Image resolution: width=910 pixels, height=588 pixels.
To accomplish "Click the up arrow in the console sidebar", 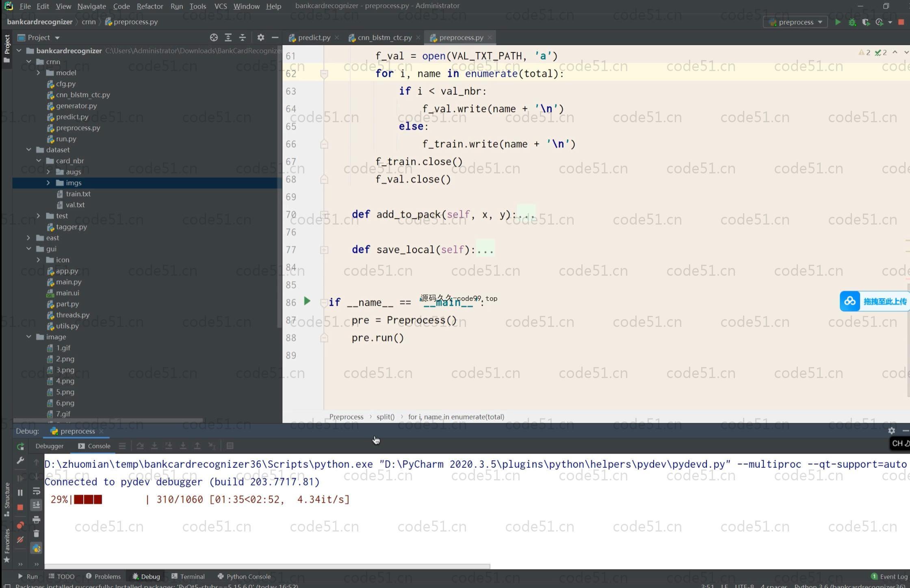I will tap(36, 462).
